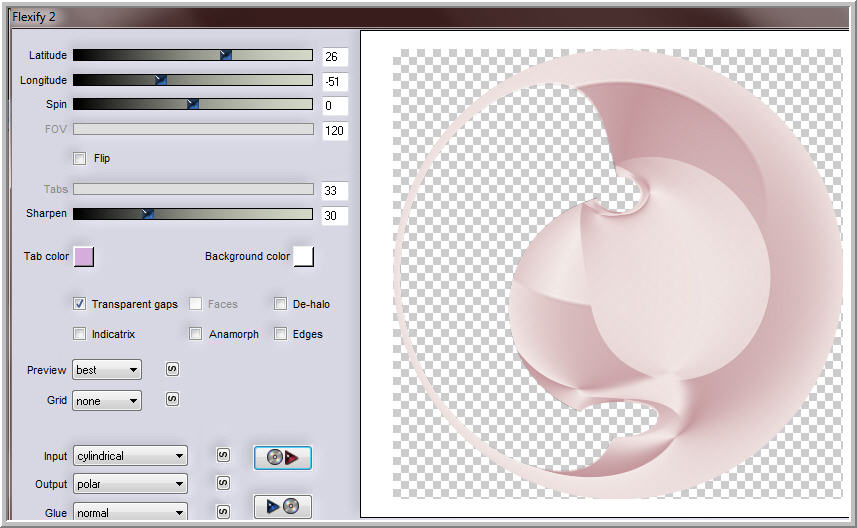Open the Grid dropdown set to none
This screenshot has height=528, width=857.
107,401
